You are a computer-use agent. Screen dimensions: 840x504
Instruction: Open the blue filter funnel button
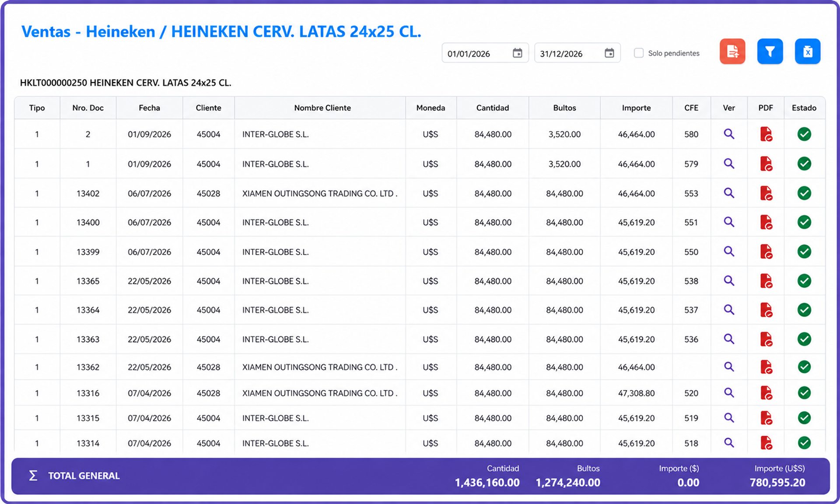(770, 52)
